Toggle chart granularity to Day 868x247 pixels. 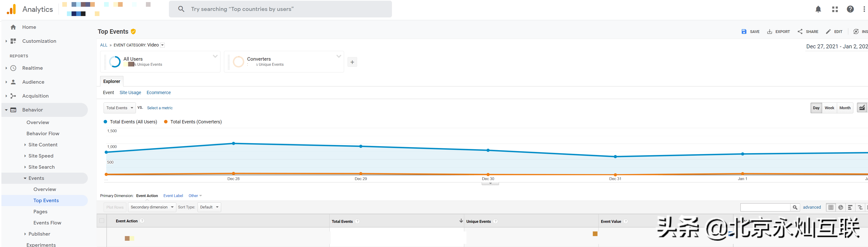pyautogui.click(x=816, y=108)
